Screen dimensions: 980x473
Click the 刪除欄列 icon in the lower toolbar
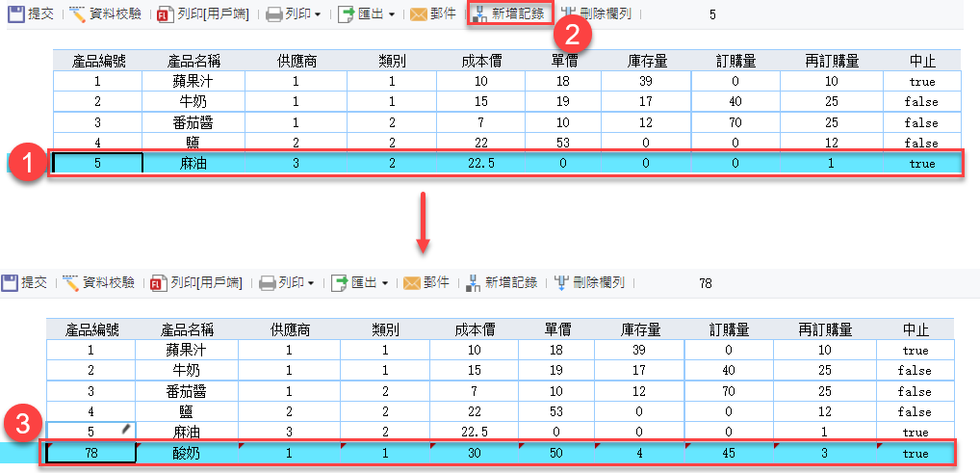[x=560, y=283]
